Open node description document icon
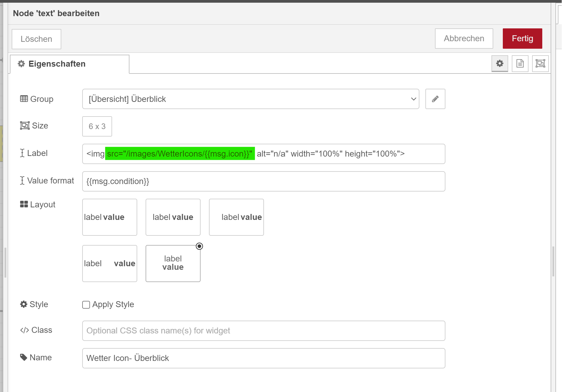This screenshot has height=392, width=562. [520, 63]
